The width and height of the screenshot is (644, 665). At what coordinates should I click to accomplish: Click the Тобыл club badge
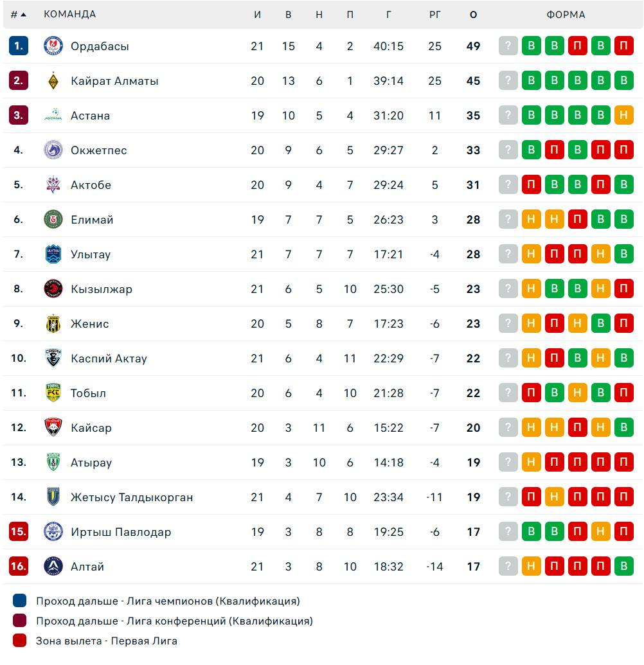click(x=53, y=393)
